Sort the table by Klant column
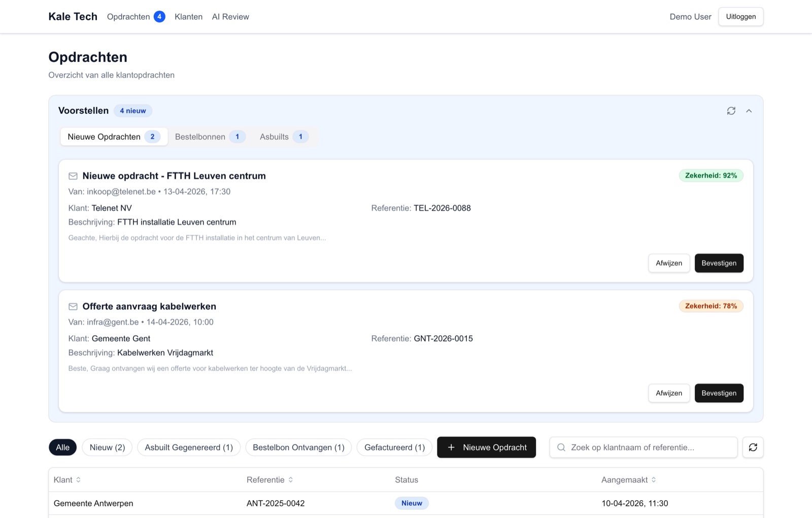The width and height of the screenshot is (812, 518). point(67,480)
